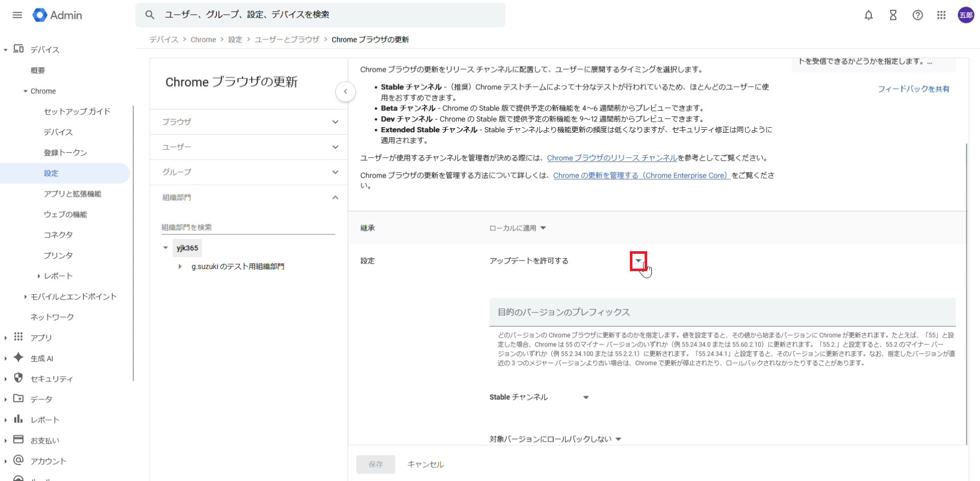The image size is (980, 481).
Task: Select アプリと拡張機能 in sidebar
Action: pyautogui.click(x=72, y=194)
